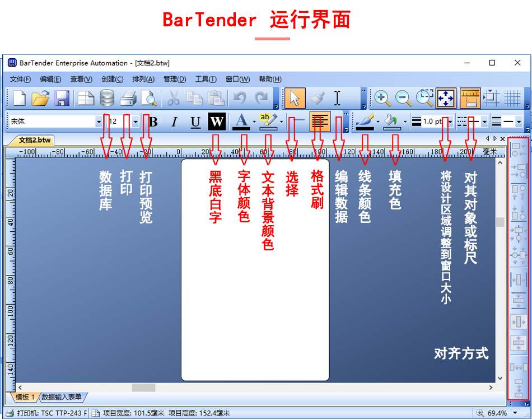Toggle bold formatting
This screenshot has height=420, width=532.
[153, 122]
